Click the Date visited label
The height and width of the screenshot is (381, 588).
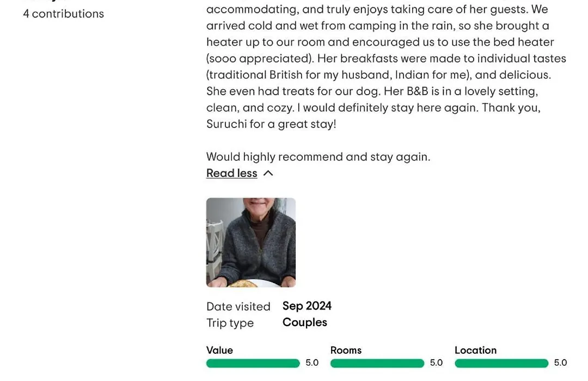[x=238, y=307]
